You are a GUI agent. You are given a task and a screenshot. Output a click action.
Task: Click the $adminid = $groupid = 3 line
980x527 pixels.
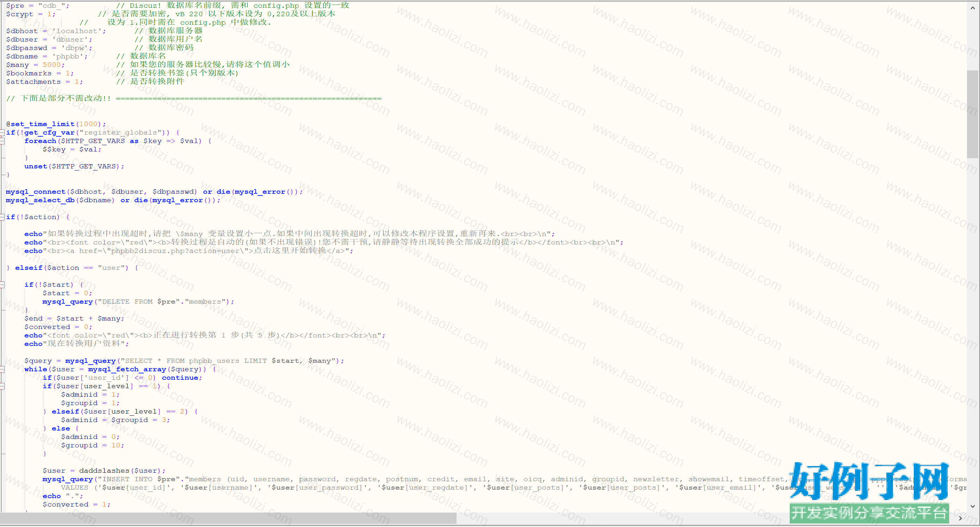point(116,420)
